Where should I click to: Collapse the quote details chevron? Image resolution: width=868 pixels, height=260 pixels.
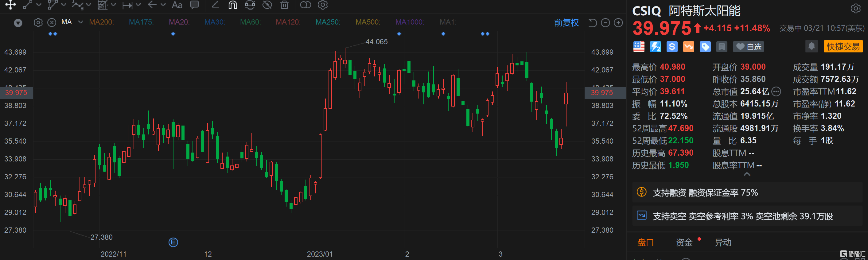point(747,174)
